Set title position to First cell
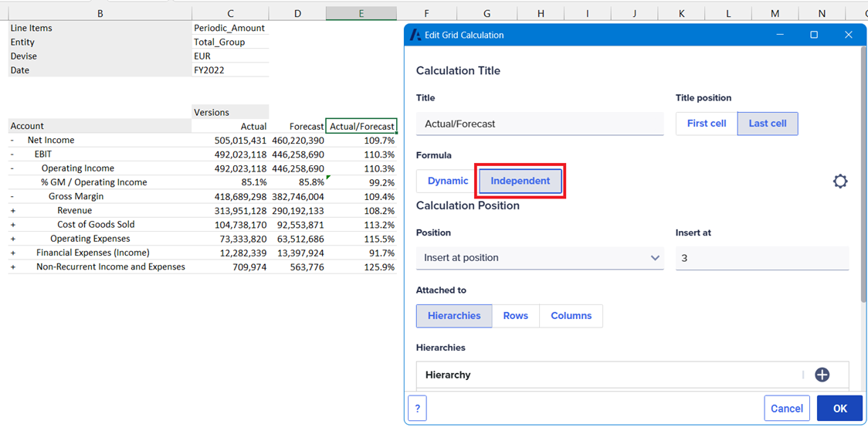Image resolution: width=868 pixels, height=431 pixels. [x=706, y=124]
